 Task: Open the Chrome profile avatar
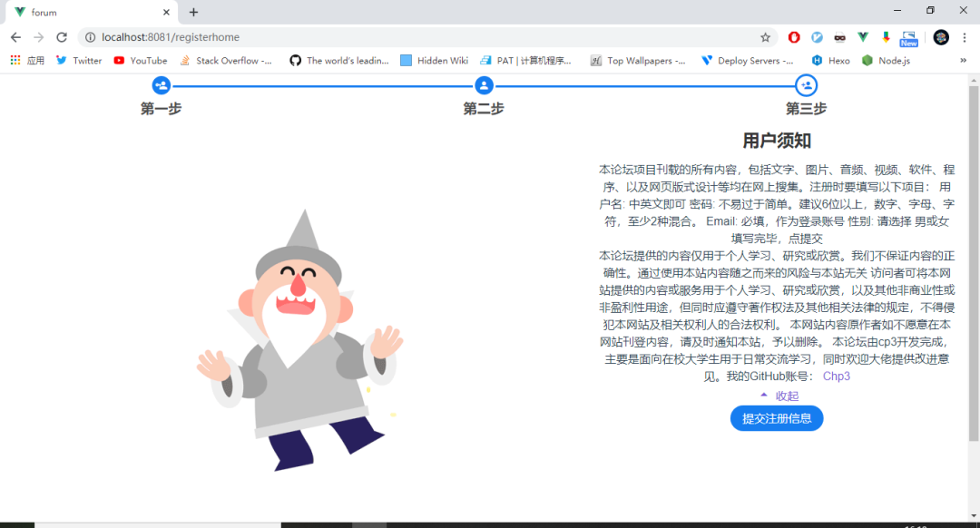pos(938,37)
